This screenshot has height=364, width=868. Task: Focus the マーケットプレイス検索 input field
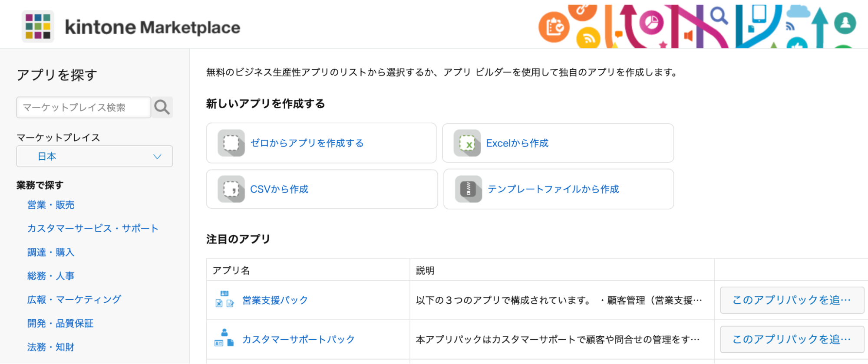coord(84,107)
